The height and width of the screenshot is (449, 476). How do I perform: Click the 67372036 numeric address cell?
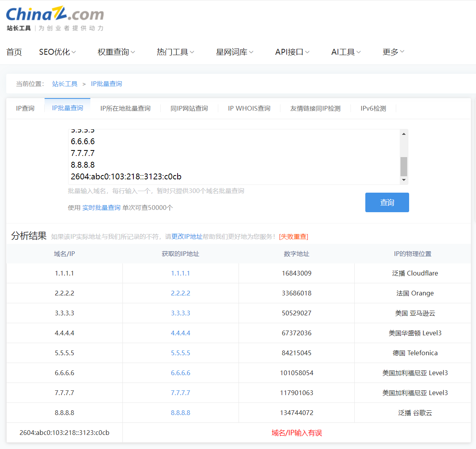pyautogui.click(x=296, y=333)
